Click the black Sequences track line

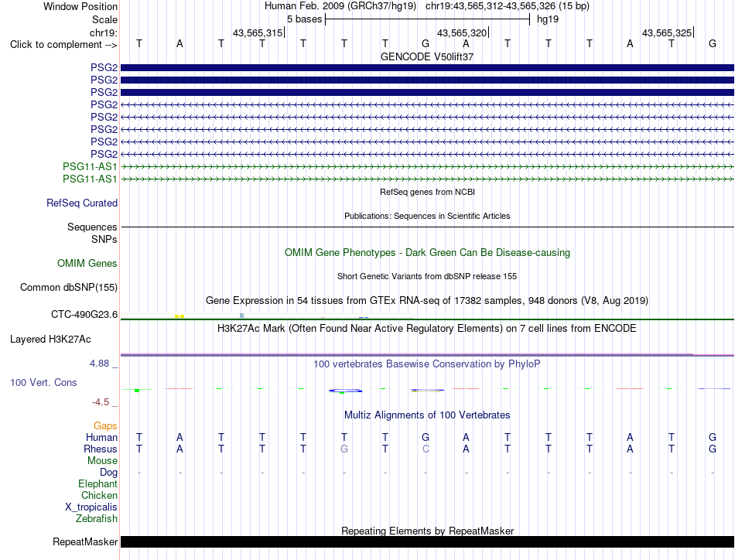pyautogui.click(x=427, y=227)
